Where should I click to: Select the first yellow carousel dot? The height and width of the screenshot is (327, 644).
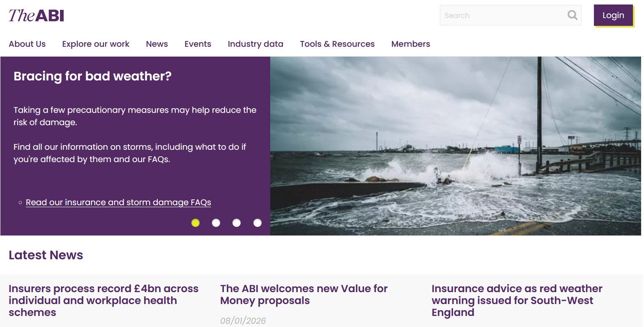195,223
